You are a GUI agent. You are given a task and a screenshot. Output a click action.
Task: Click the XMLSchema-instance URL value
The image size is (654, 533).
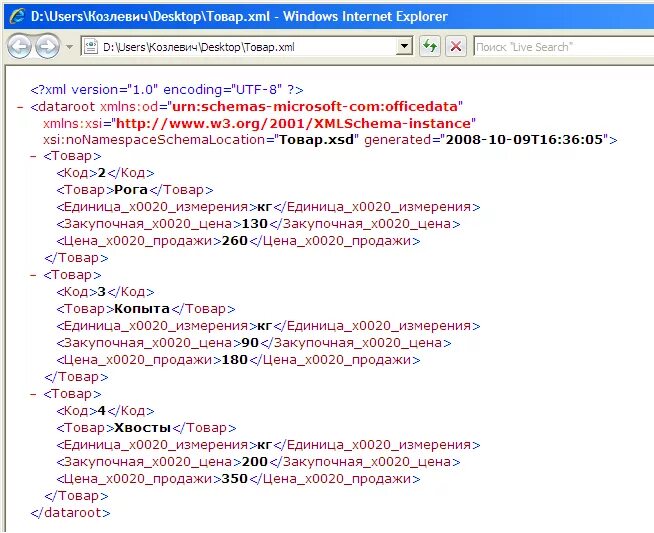(x=293, y=123)
